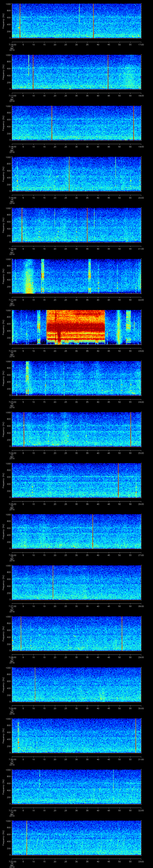Click the '7:28:00' start time label

(12, 657)
